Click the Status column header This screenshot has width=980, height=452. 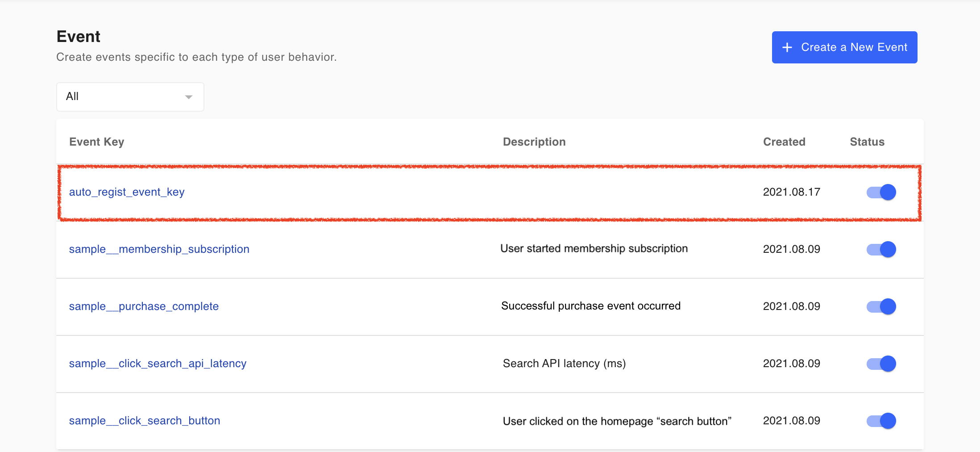point(867,142)
